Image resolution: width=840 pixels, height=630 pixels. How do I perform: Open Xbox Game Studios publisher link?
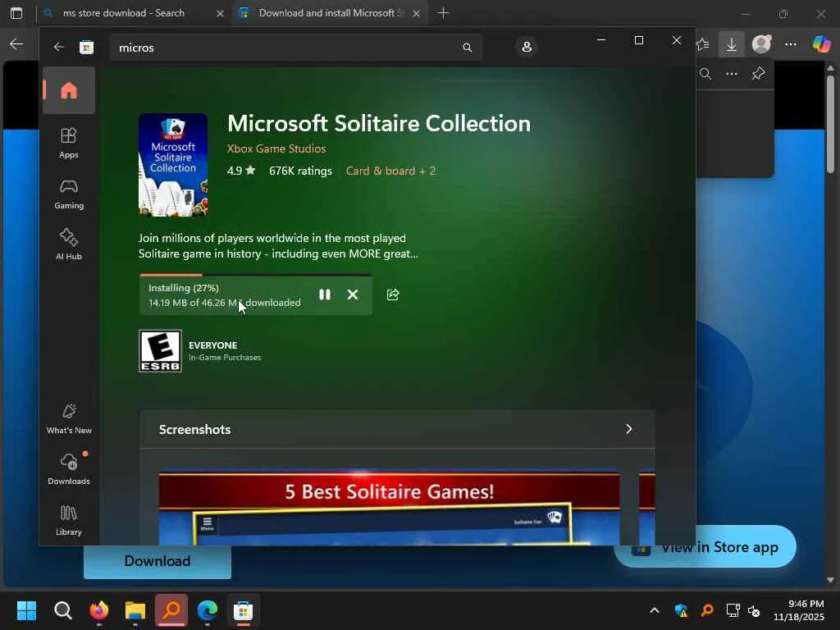click(276, 148)
